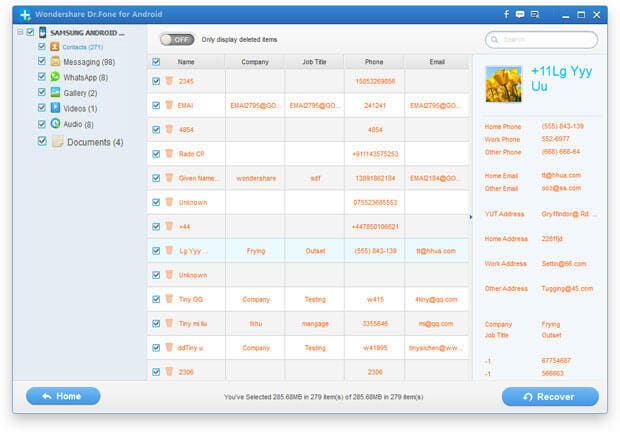Collapse the contact detail panel arrow
This screenshot has height=432, width=620.
471,217
